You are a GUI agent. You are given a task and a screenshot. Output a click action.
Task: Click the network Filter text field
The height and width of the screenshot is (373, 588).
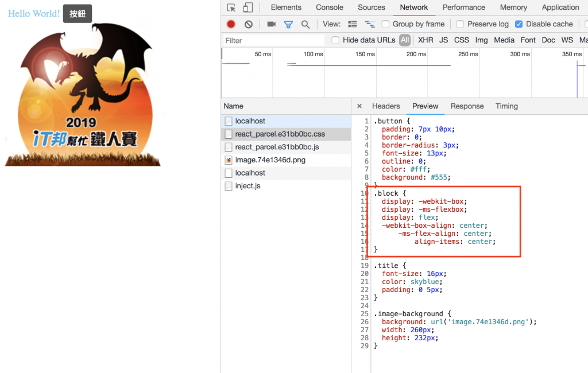pos(274,41)
